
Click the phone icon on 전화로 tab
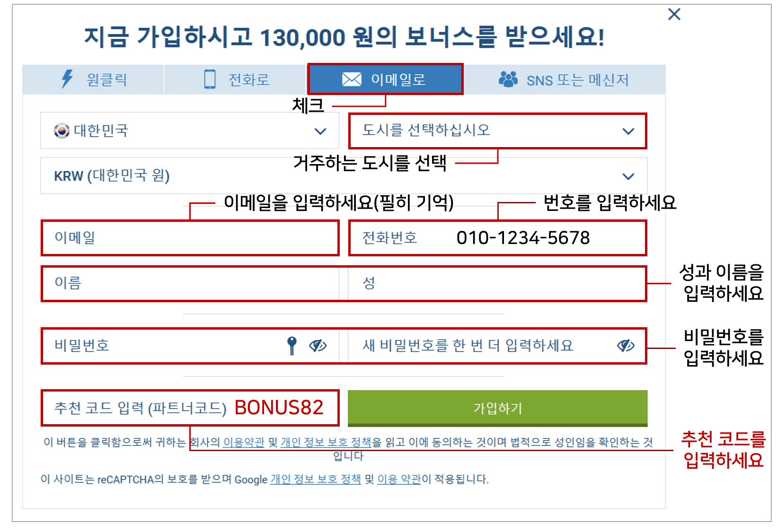click(210, 79)
